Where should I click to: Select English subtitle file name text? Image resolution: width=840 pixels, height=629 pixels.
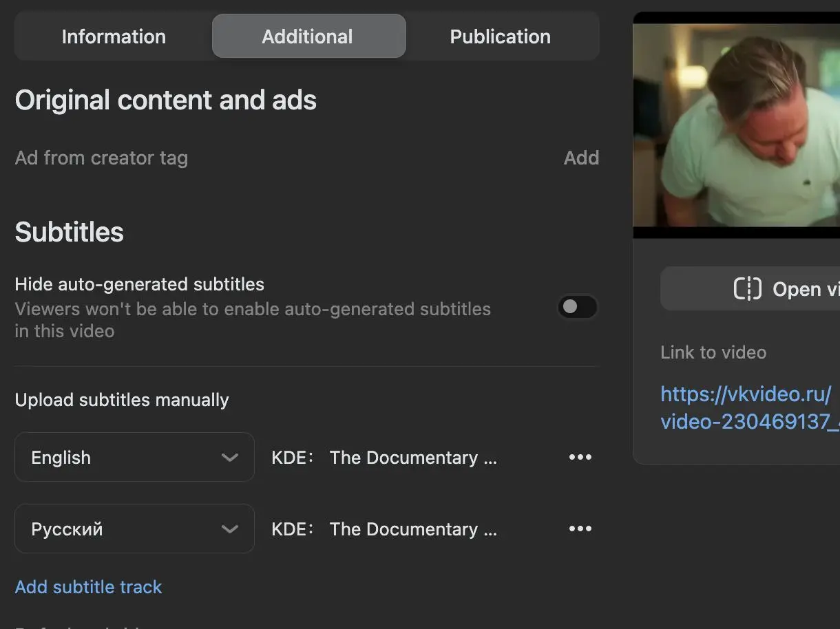pyautogui.click(x=384, y=458)
